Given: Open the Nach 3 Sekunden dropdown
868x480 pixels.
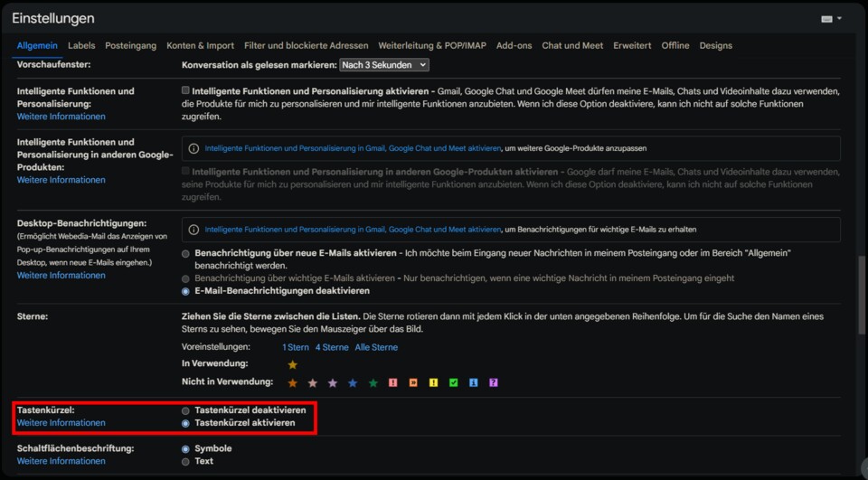Looking at the screenshot, I should pyautogui.click(x=384, y=65).
